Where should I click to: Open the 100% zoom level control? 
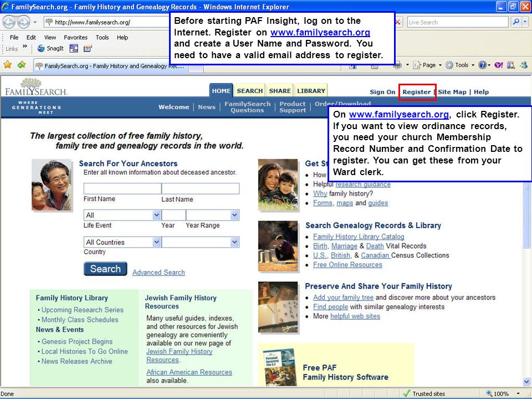tap(504, 393)
